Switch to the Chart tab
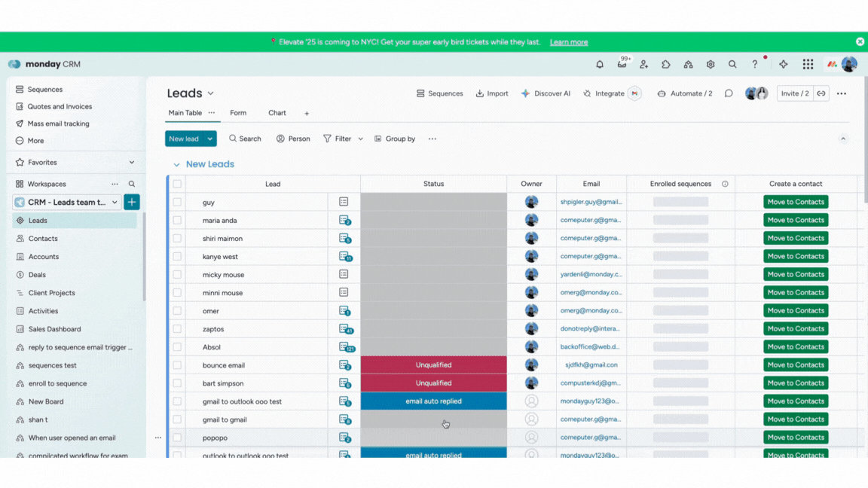This screenshot has height=488, width=868. pyautogui.click(x=277, y=113)
